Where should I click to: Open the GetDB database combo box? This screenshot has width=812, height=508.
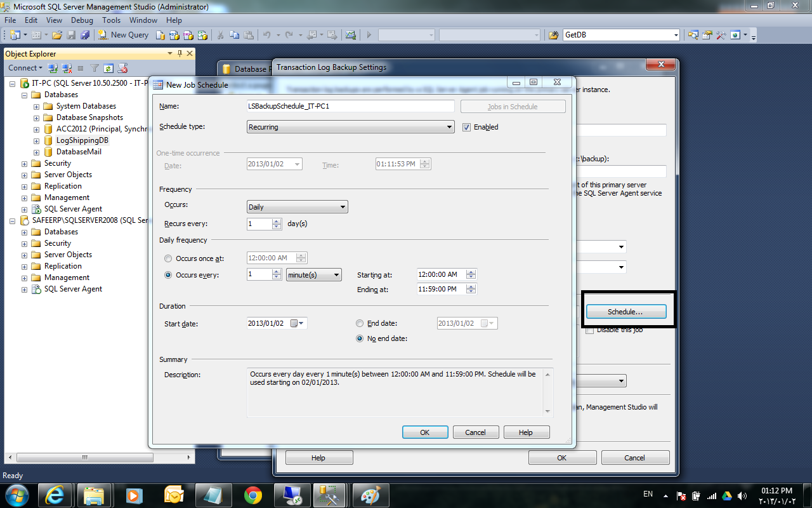[621, 35]
